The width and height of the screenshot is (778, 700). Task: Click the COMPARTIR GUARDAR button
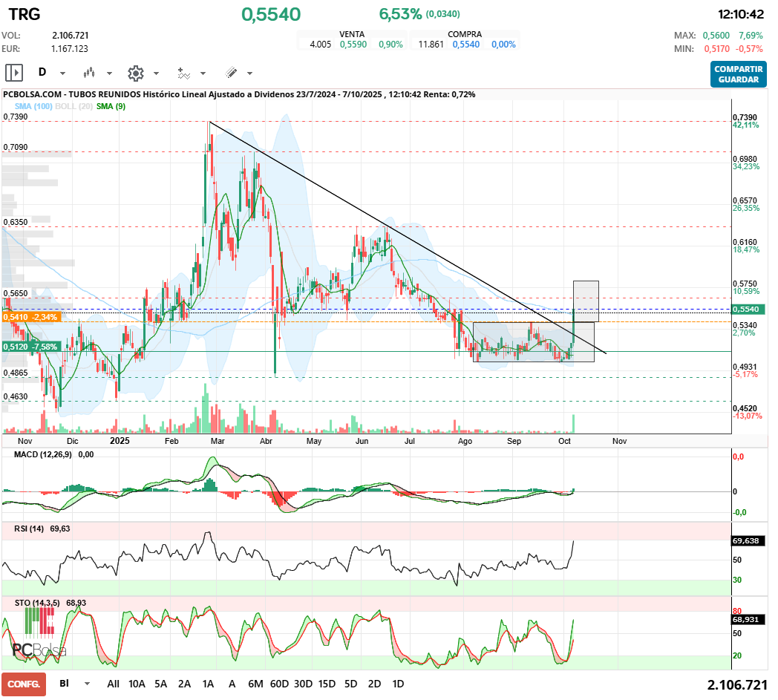pos(738,74)
